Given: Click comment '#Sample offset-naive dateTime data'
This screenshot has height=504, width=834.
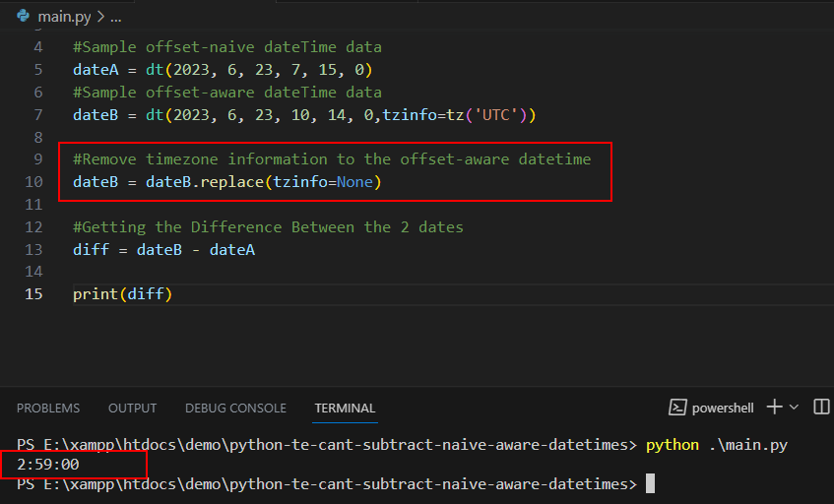Looking at the screenshot, I should pyautogui.click(x=227, y=47).
